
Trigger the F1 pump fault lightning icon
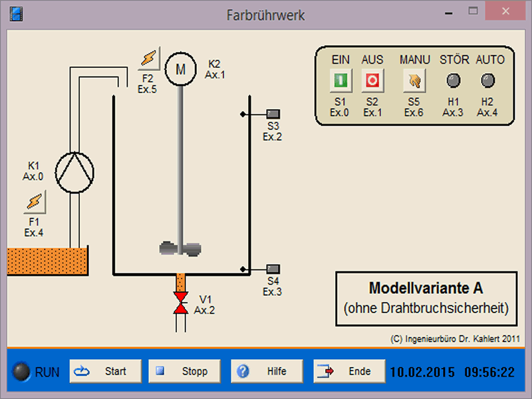pyautogui.click(x=35, y=201)
